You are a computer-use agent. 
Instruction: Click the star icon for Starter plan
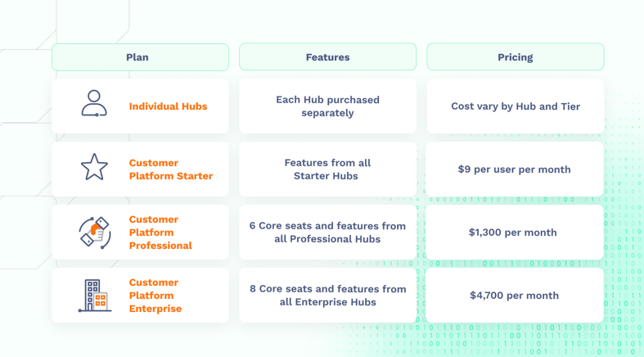(x=94, y=168)
